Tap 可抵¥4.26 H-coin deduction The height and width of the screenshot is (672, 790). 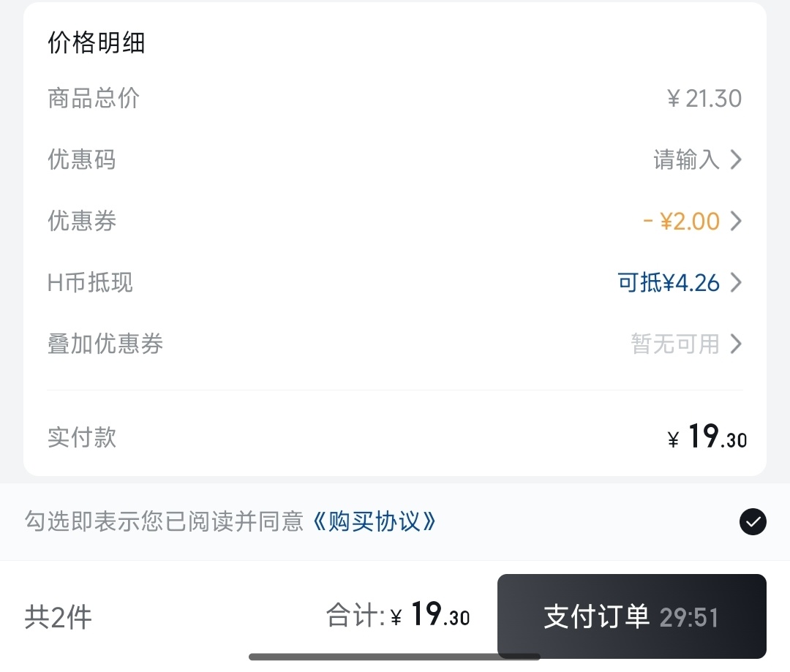[669, 282]
